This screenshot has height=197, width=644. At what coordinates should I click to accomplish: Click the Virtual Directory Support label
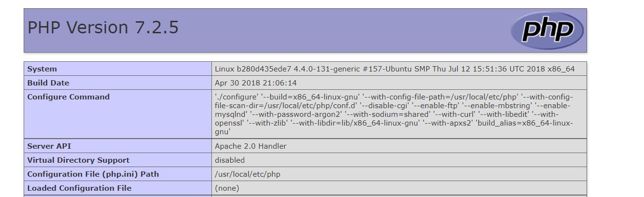78,160
